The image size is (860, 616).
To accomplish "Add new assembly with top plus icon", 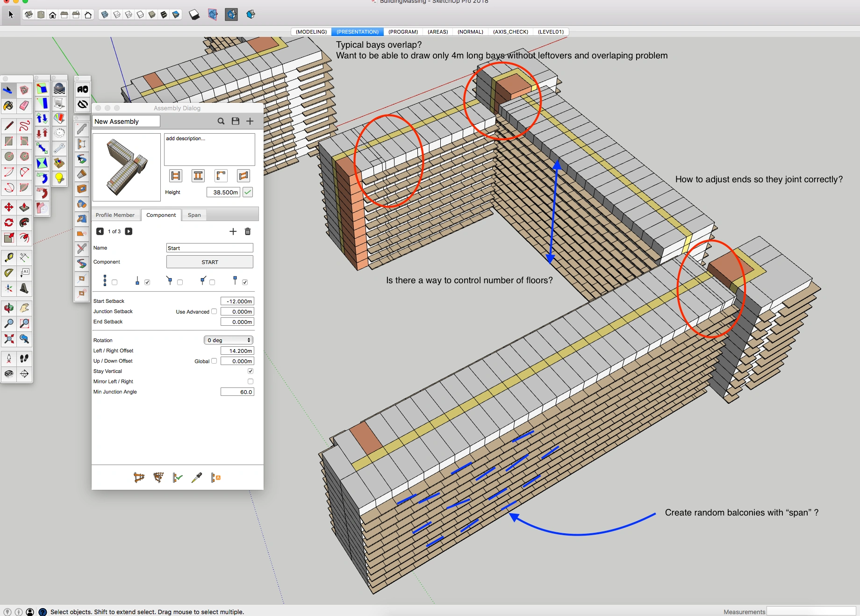I will coord(250,122).
